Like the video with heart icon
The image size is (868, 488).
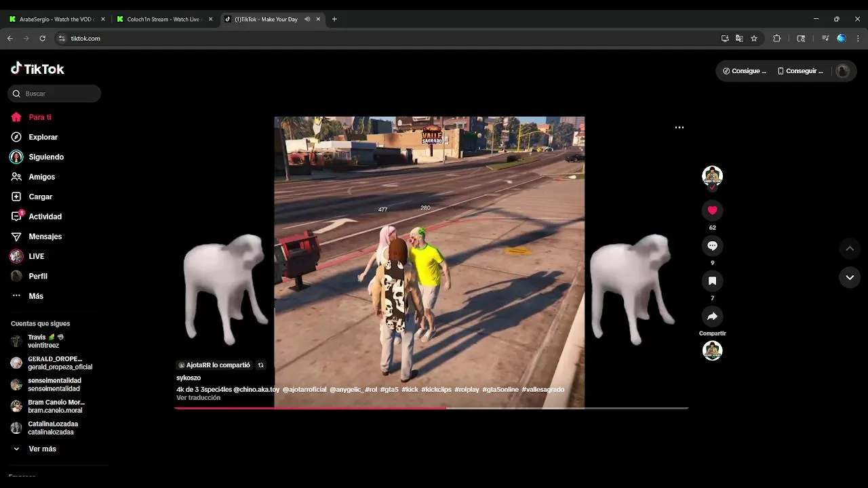coord(712,210)
